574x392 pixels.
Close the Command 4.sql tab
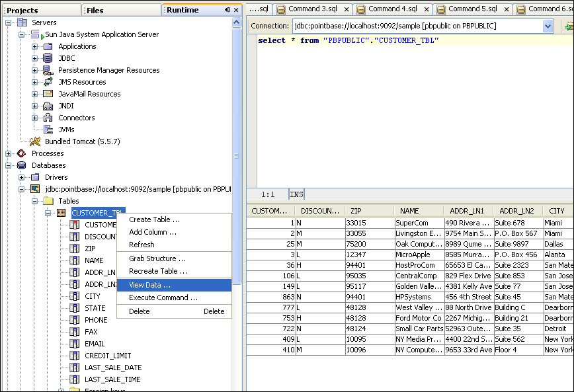click(427, 9)
